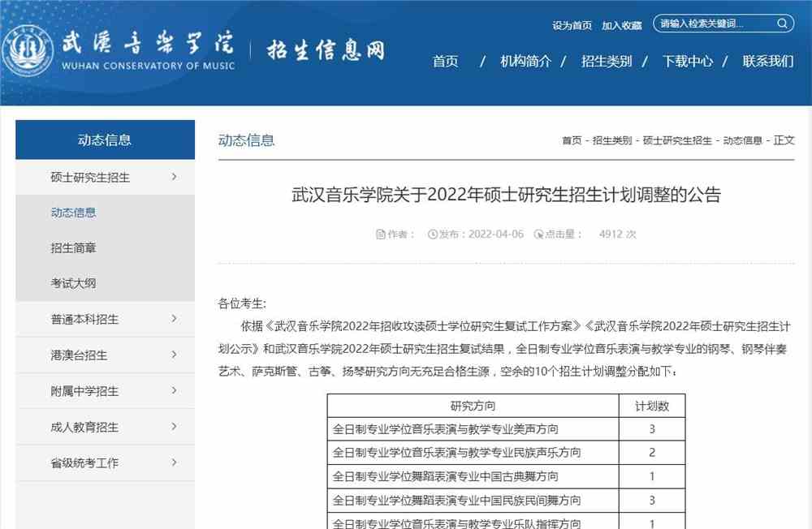The height and width of the screenshot is (529, 812).
Task: Expand 普通本科招生 sidebar chevron
Action: 174,319
